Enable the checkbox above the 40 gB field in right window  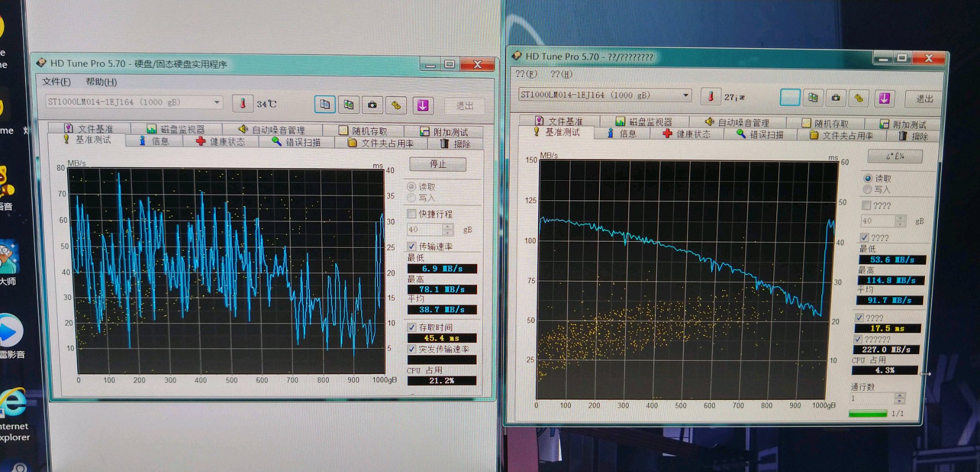click(866, 205)
